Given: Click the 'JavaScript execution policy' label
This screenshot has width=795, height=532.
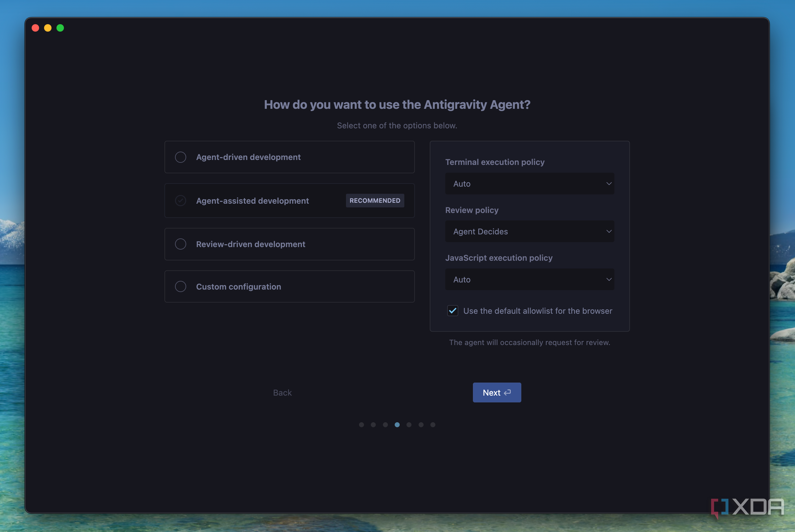Looking at the screenshot, I should click(x=499, y=258).
